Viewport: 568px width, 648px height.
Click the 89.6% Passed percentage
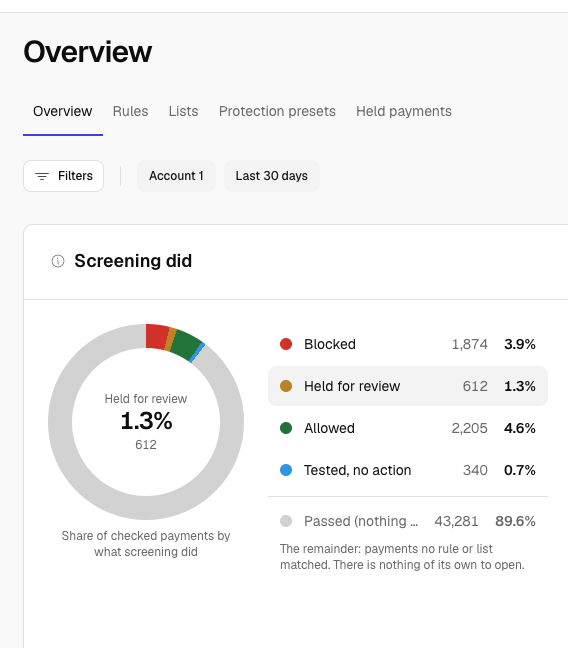point(515,521)
